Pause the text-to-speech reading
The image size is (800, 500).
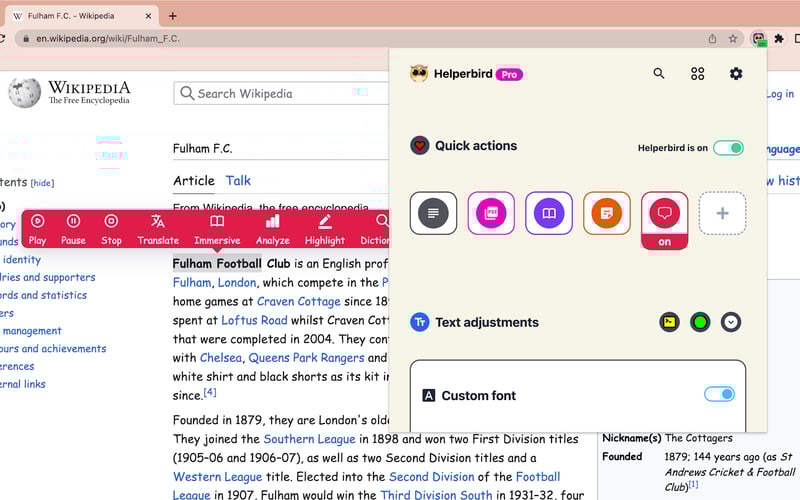click(x=73, y=229)
